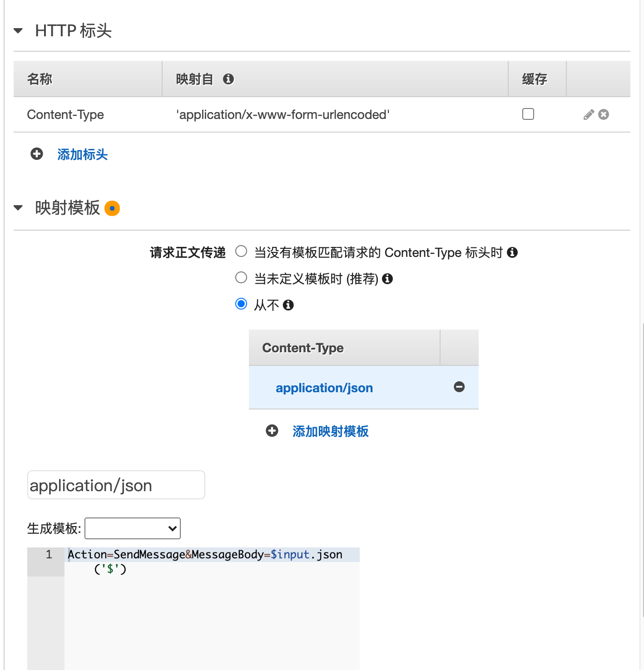Select 当未定义模板时 (推荐) radio option
Image resolution: width=644 pixels, height=670 pixels.
pyautogui.click(x=241, y=277)
